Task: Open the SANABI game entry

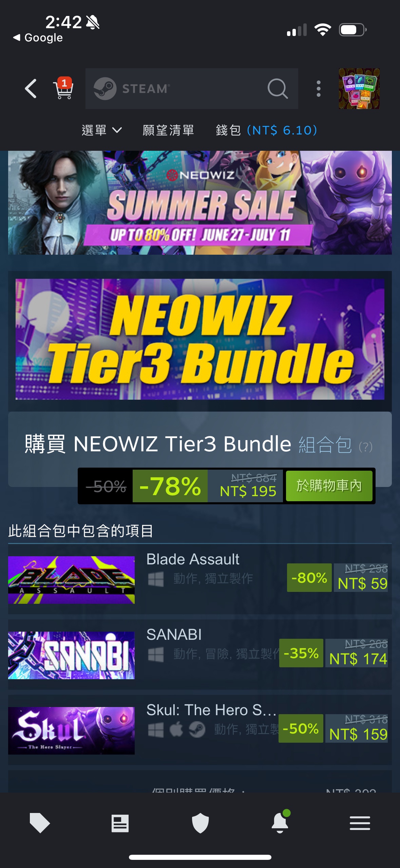Action: [200, 655]
